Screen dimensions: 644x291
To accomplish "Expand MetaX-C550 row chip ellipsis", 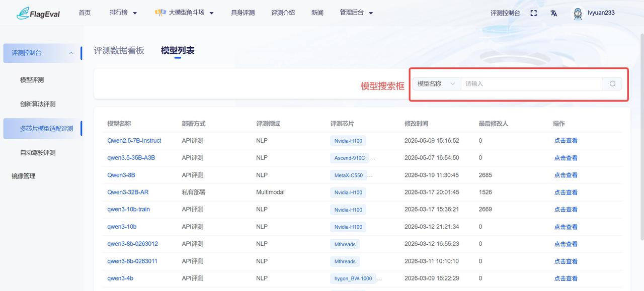I will point(370,175).
